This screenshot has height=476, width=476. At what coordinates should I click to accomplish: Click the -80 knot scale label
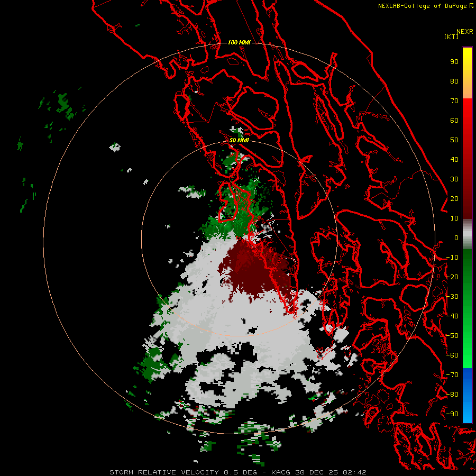click(452, 395)
